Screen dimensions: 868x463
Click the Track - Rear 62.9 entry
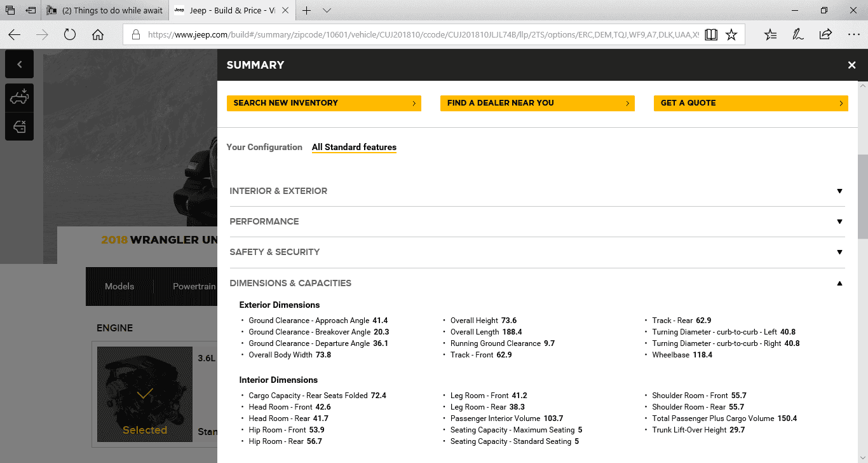[682, 321]
